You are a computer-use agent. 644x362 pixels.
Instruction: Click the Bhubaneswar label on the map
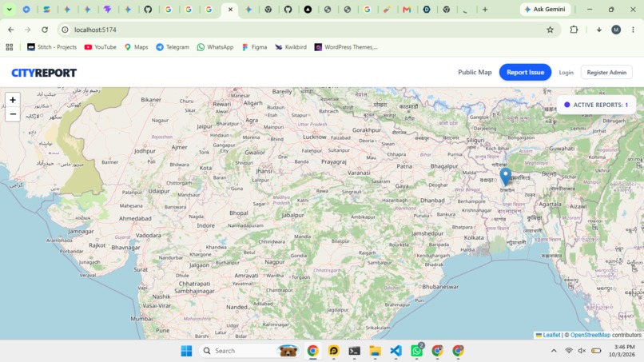440,287
